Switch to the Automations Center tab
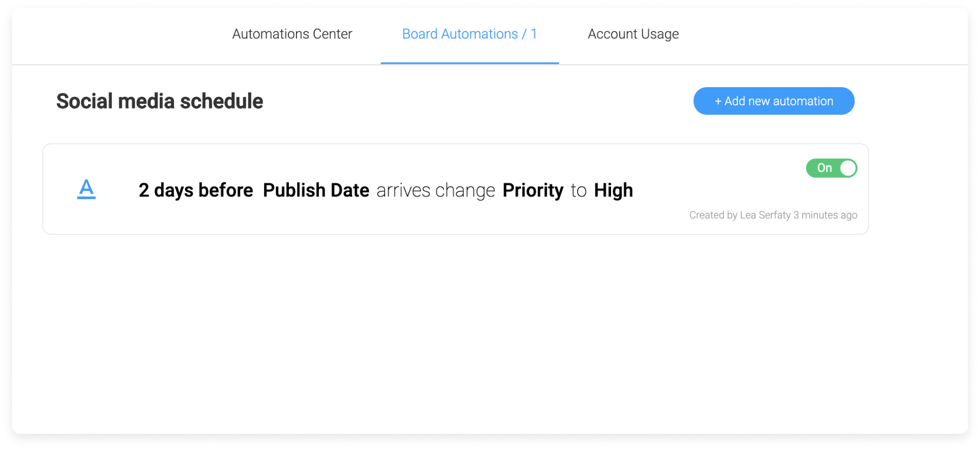980x450 pixels. pos(292,34)
